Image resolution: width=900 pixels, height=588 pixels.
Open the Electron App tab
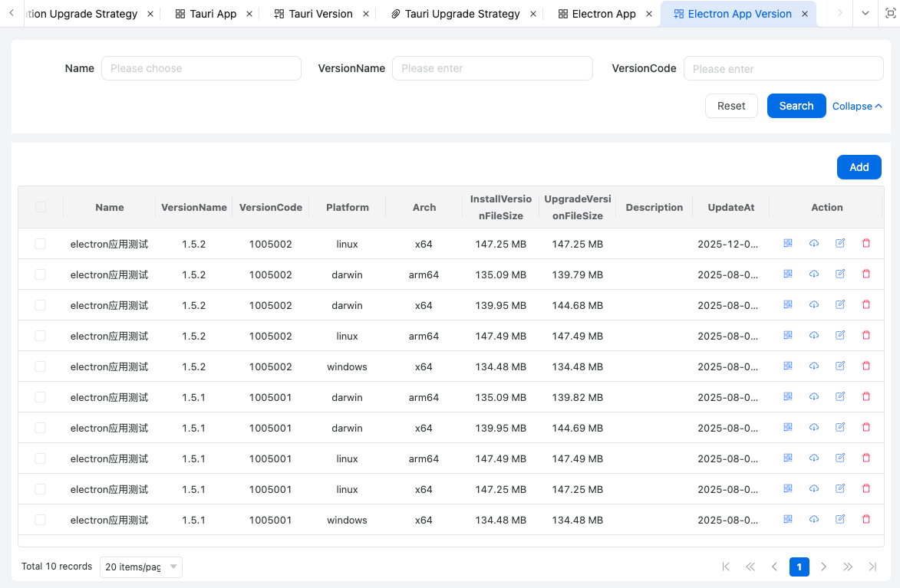[x=603, y=14]
